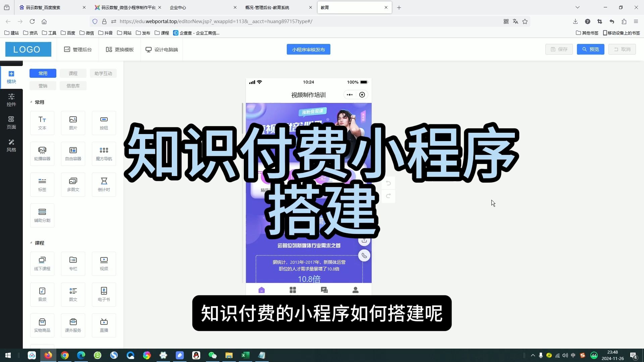Select the 常用 tab in left panel
The height and width of the screenshot is (362, 644).
click(x=43, y=73)
